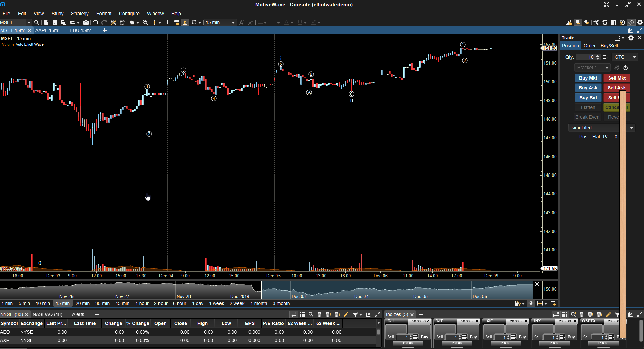Viewport: 644px width, 349px height.
Task: Open the Configure menu
Action: 129,14
